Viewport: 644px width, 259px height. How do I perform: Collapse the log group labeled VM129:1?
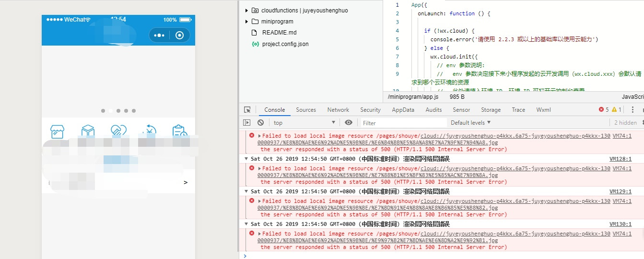tap(246, 191)
